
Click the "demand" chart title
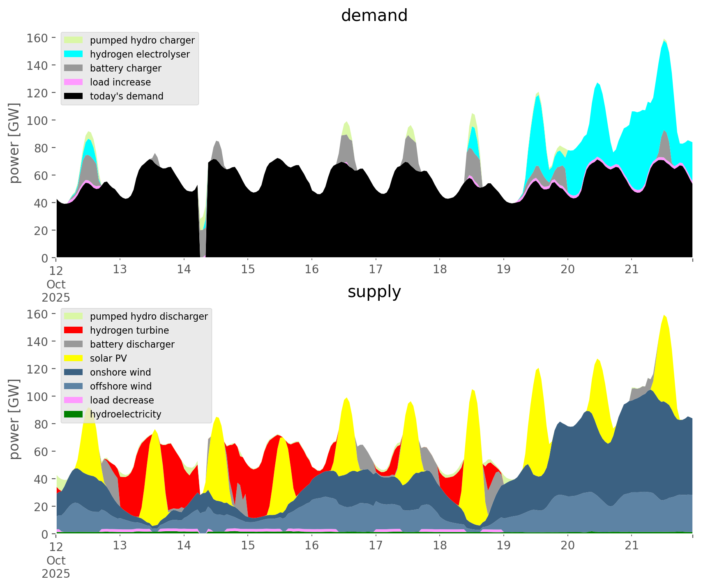[374, 16]
